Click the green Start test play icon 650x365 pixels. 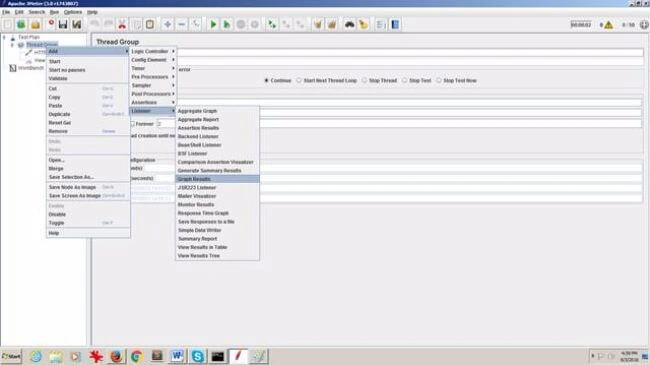click(x=213, y=24)
